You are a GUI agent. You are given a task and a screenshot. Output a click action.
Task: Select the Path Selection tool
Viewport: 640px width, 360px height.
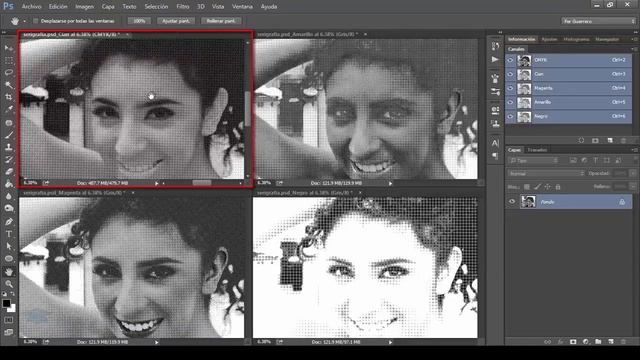[x=9, y=246]
